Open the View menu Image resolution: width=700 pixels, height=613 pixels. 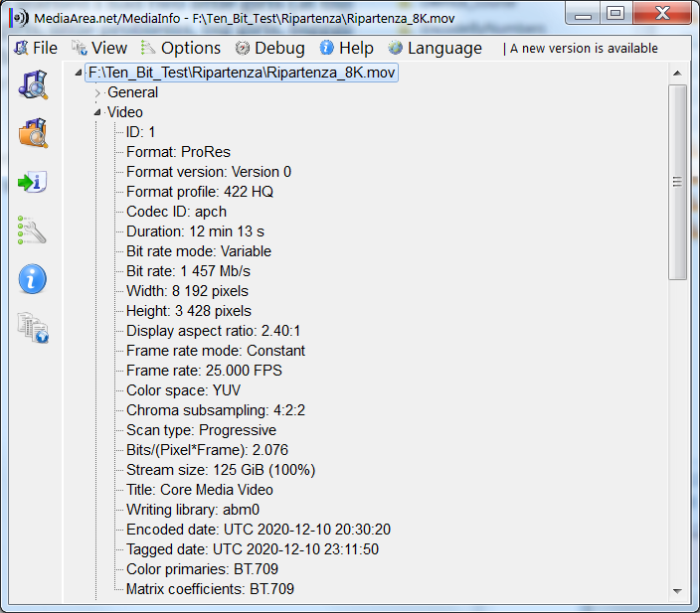point(99,48)
